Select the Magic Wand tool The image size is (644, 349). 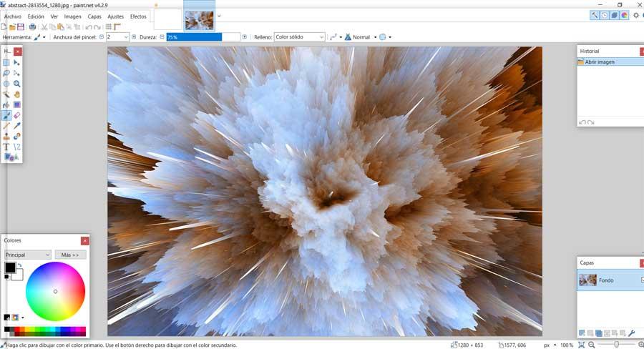pos(6,94)
